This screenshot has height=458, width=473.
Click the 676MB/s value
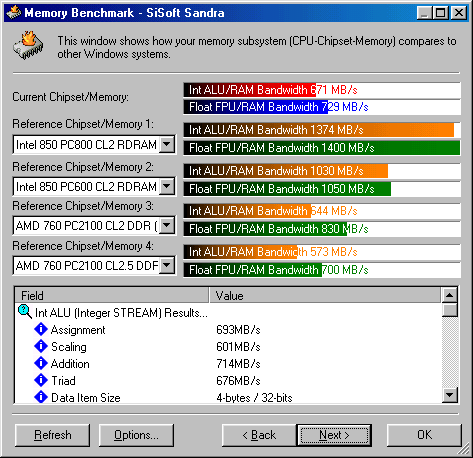pyautogui.click(x=238, y=381)
